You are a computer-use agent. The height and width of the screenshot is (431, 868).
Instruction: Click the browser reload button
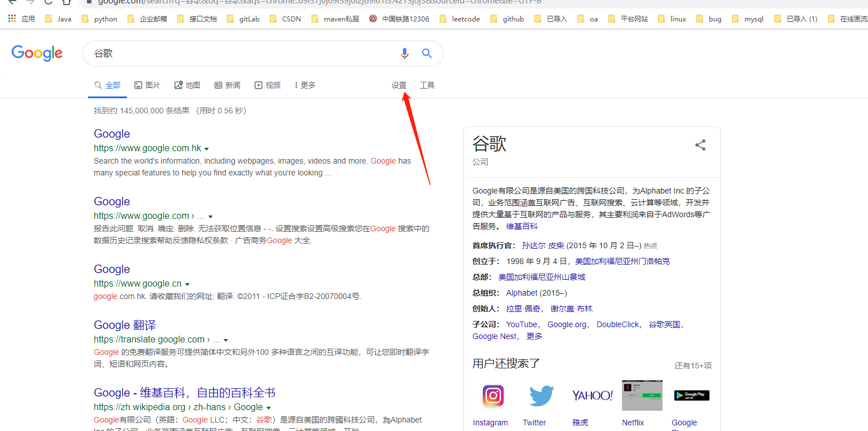coord(49,2)
